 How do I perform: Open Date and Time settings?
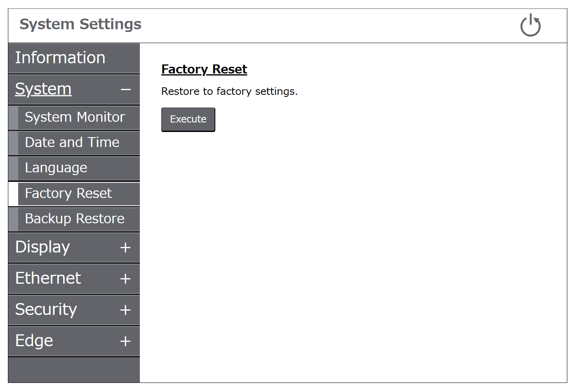coord(74,143)
